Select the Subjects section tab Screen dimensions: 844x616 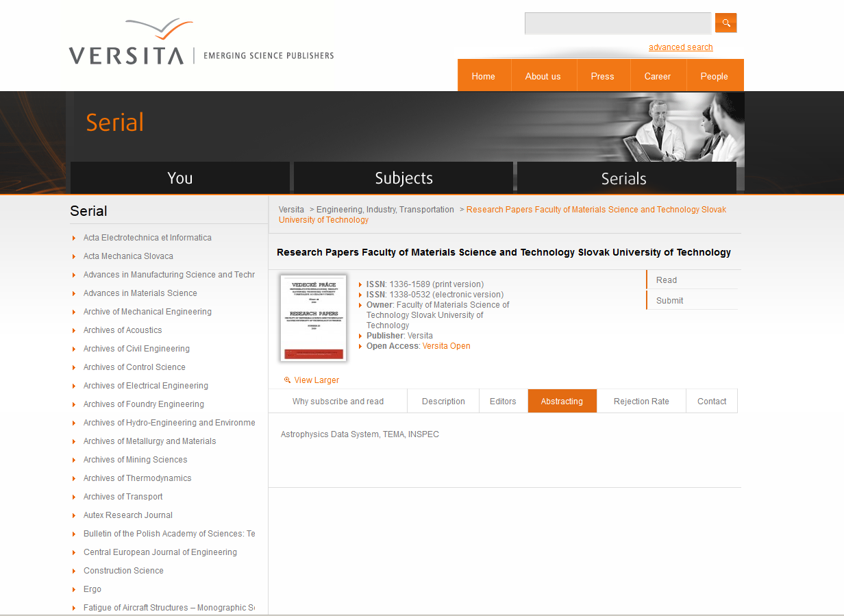404,178
